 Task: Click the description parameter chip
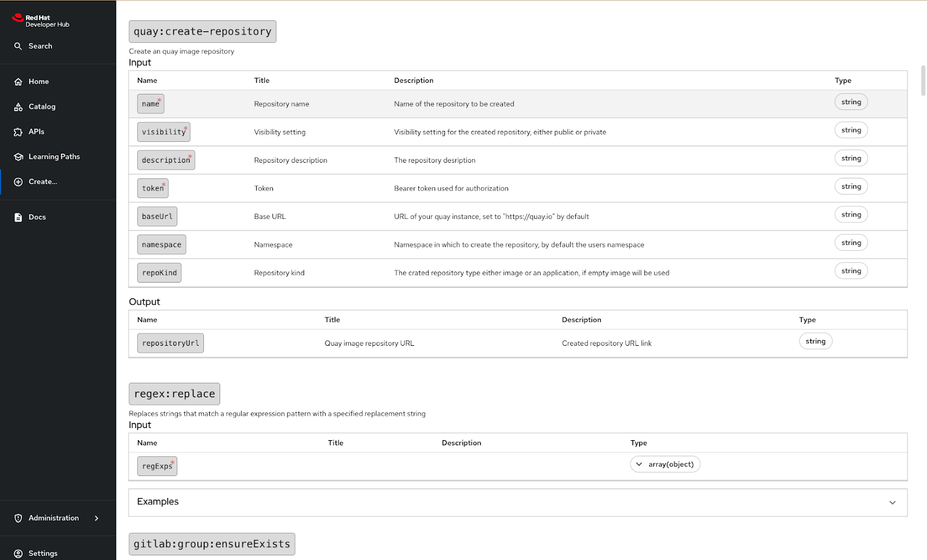coord(166,160)
